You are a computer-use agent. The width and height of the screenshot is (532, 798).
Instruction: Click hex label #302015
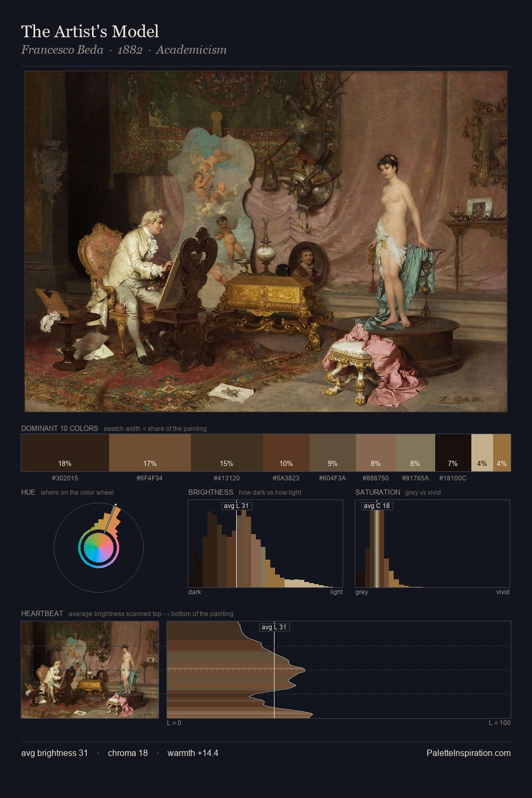(x=65, y=478)
